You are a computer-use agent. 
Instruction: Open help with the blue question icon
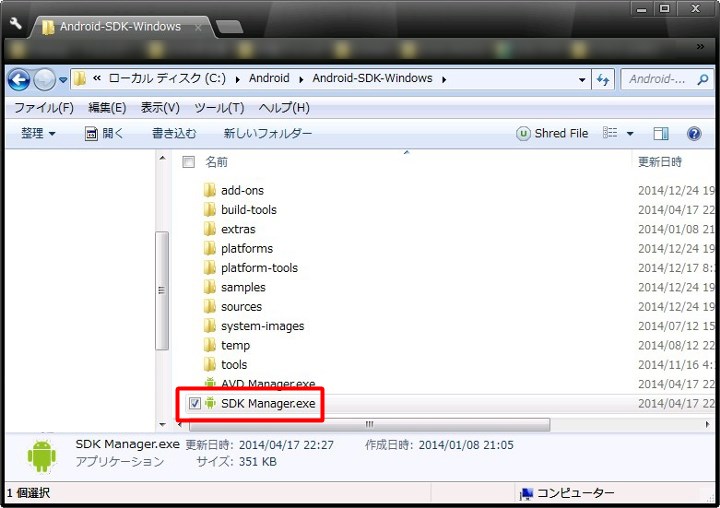(694, 134)
